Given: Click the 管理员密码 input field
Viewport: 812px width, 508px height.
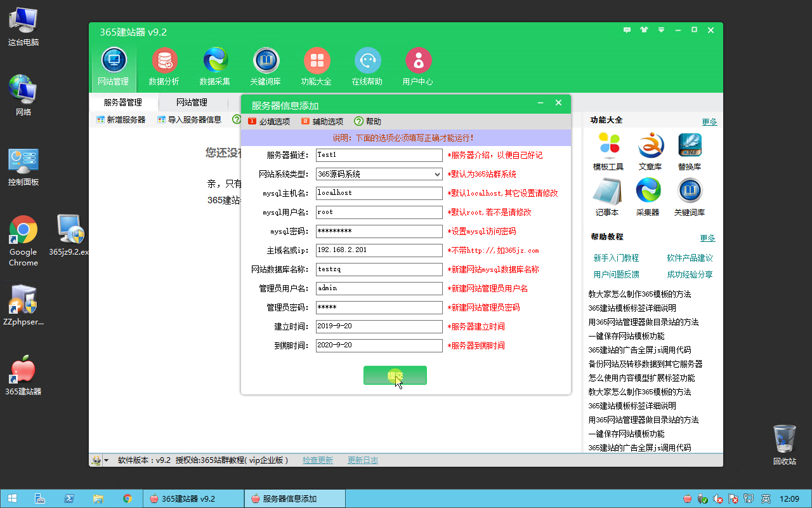Looking at the screenshot, I should (x=379, y=307).
